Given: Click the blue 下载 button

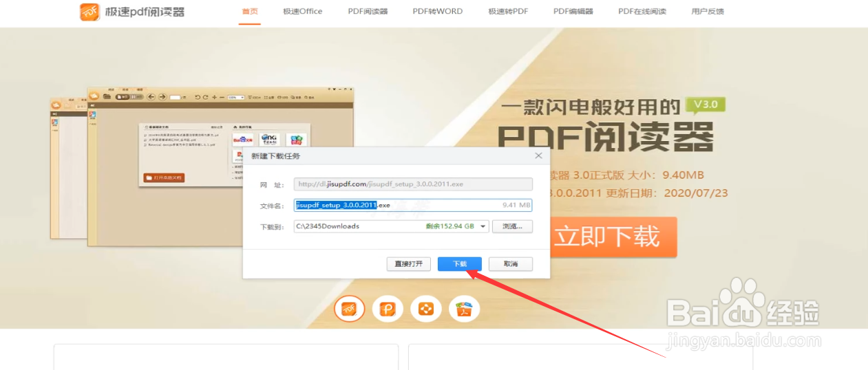Looking at the screenshot, I should click(x=460, y=264).
